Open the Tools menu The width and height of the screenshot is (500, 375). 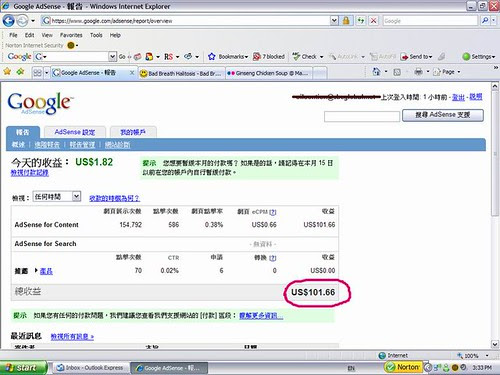pos(96,35)
